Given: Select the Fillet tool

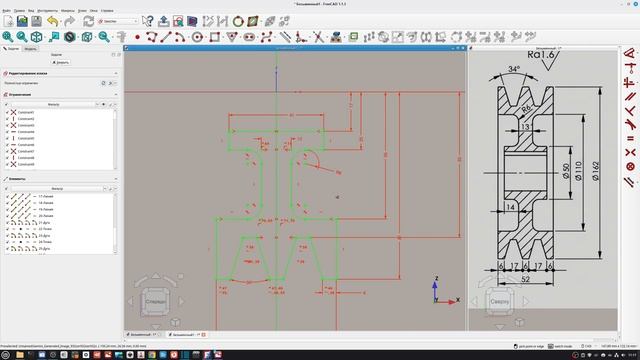Looking at the screenshot, I should (x=301, y=37).
